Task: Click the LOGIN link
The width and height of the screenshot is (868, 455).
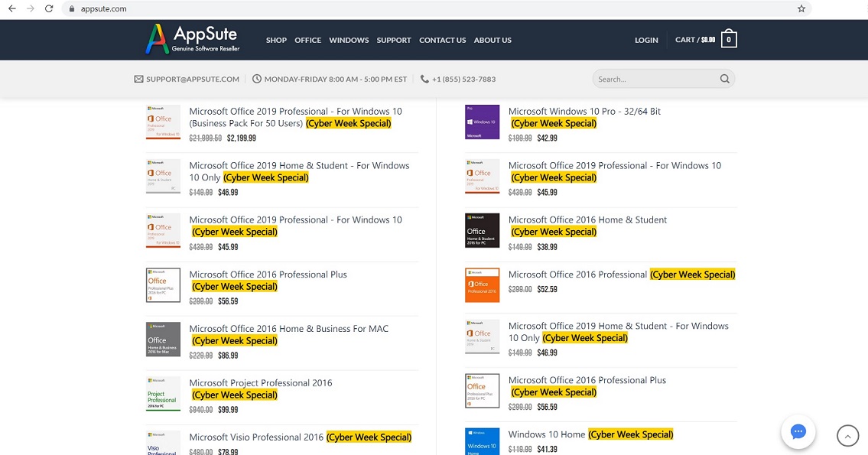Action: click(x=646, y=40)
